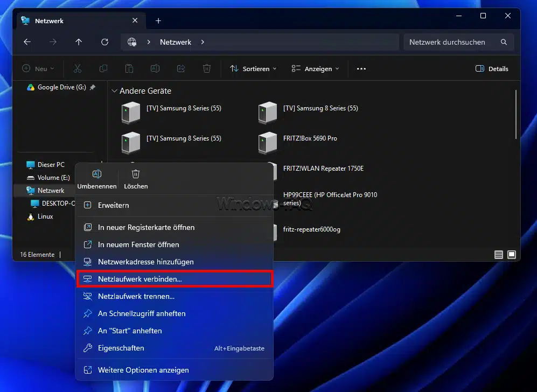Go forward with the right arrow
This screenshot has height=392, width=537.
pos(53,42)
